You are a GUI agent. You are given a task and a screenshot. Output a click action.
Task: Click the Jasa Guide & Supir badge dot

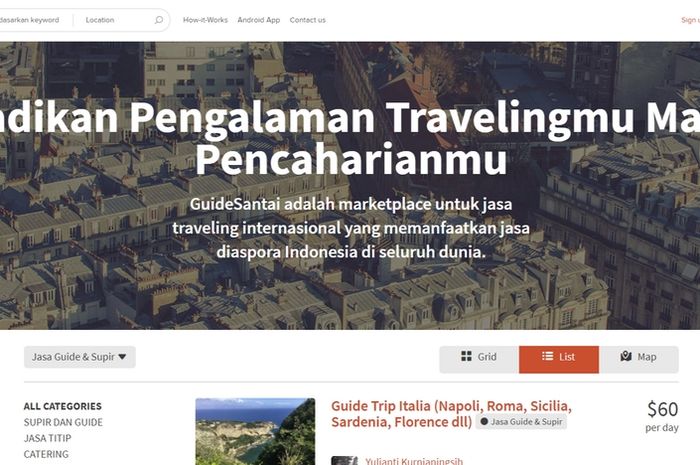(484, 421)
